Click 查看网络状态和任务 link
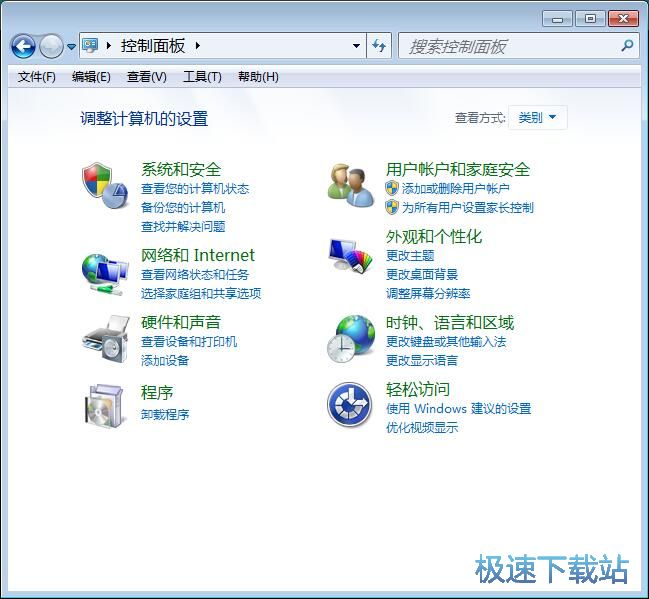This screenshot has width=649, height=599. pos(195,274)
